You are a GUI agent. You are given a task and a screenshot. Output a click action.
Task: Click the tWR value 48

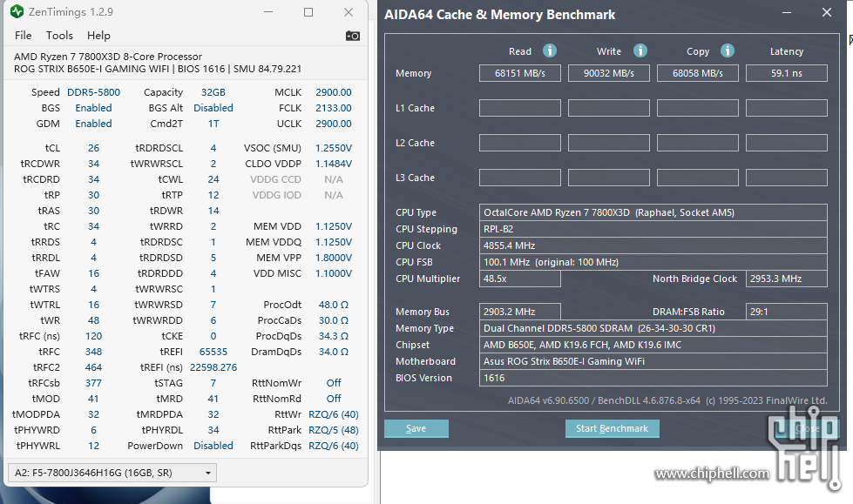point(93,320)
